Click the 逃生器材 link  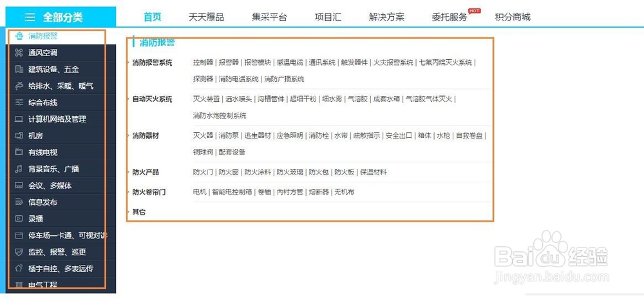coord(258,136)
